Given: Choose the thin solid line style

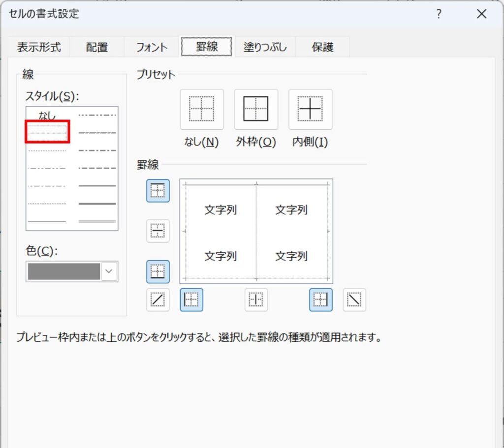Looking at the screenshot, I should coord(47,221).
